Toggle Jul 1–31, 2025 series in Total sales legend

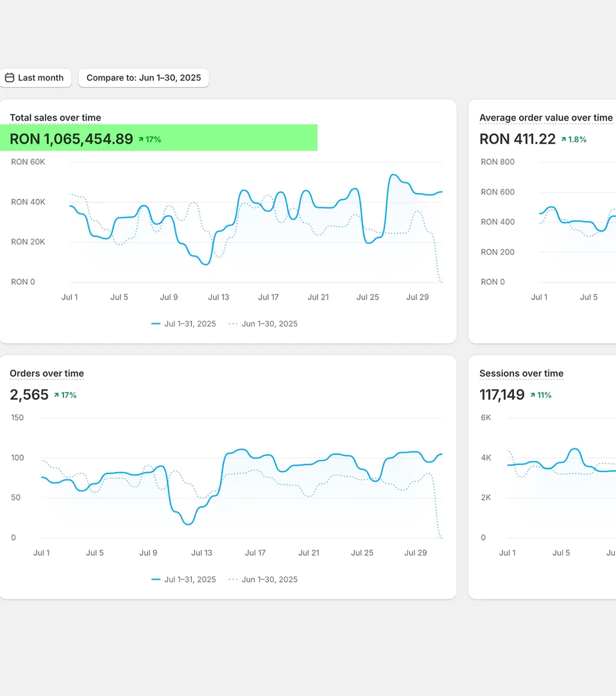click(x=184, y=324)
